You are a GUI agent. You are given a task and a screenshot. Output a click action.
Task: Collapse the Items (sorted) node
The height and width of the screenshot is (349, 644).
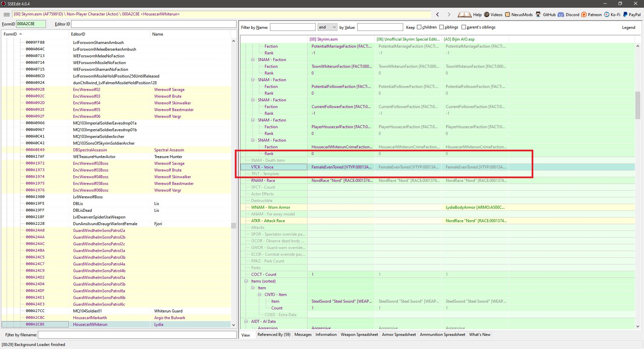(246, 281)
